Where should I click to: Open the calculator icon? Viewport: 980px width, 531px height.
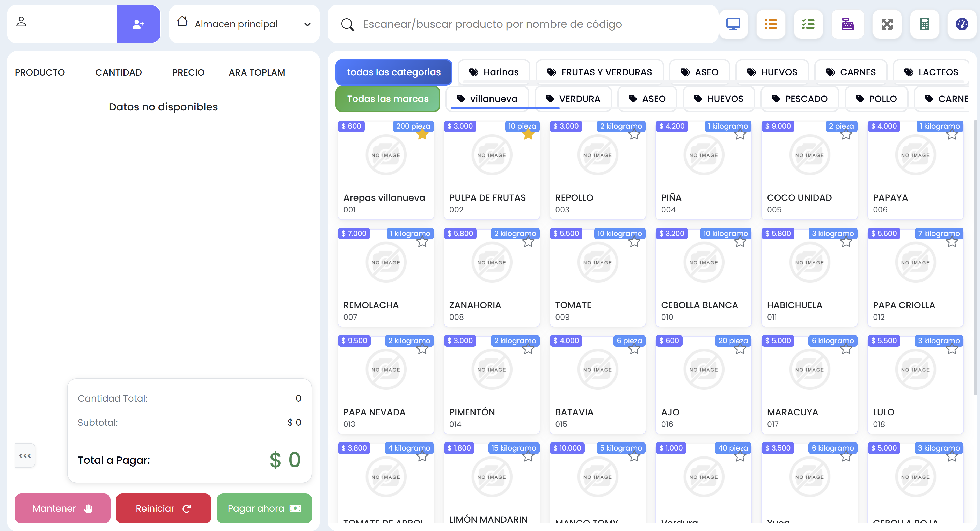(x=924, y=24)
